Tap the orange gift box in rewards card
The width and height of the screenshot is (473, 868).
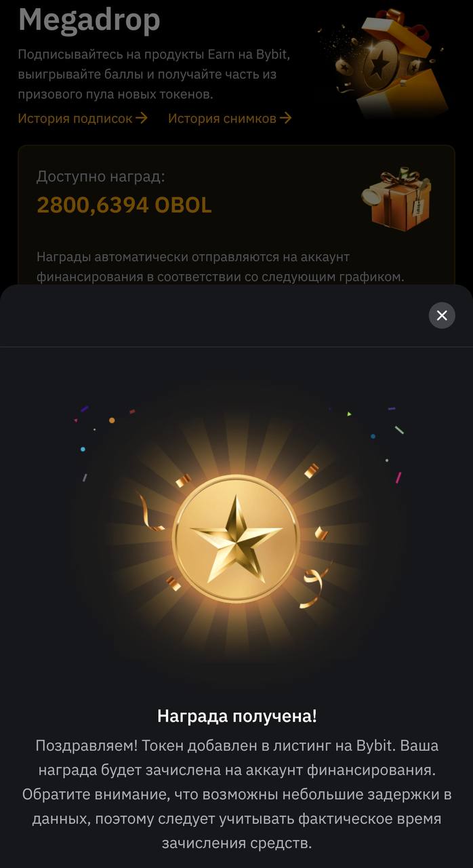click(396, 198)
